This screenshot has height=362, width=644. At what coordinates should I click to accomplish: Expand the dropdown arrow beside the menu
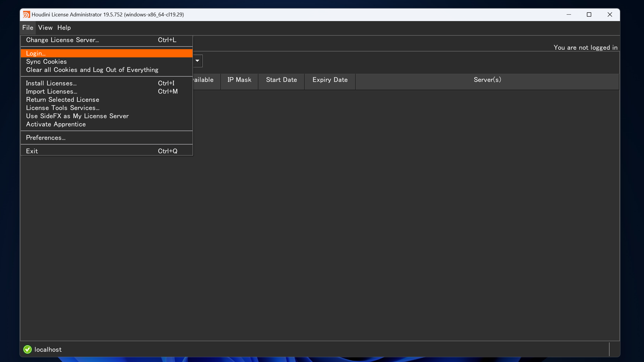tap(197, 61)
